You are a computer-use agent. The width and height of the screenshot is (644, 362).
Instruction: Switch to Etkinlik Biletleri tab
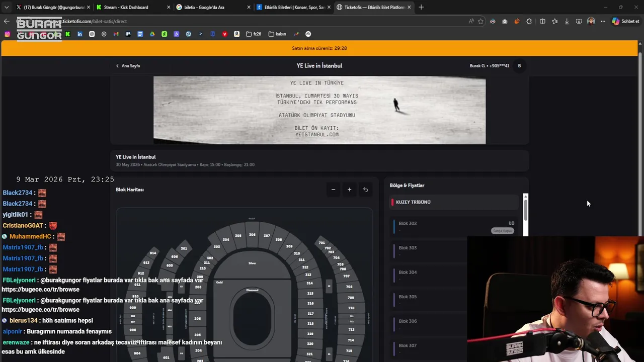(x=293, y=7)
